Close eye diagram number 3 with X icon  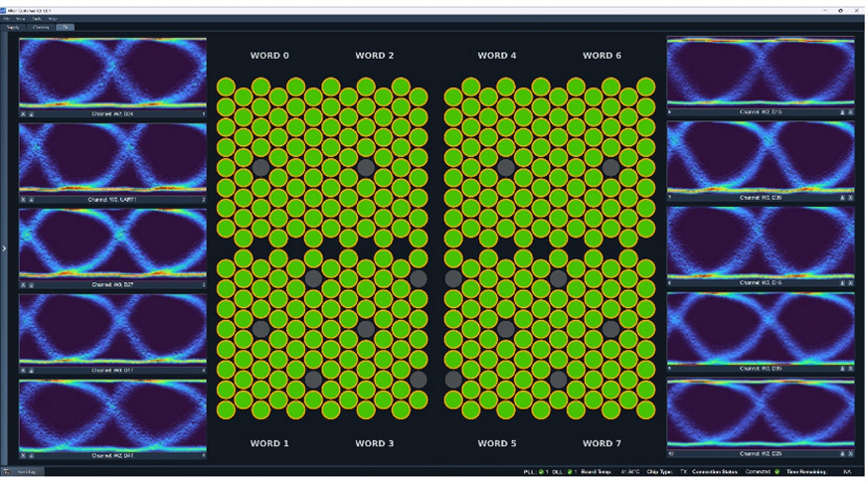point(22,285)
